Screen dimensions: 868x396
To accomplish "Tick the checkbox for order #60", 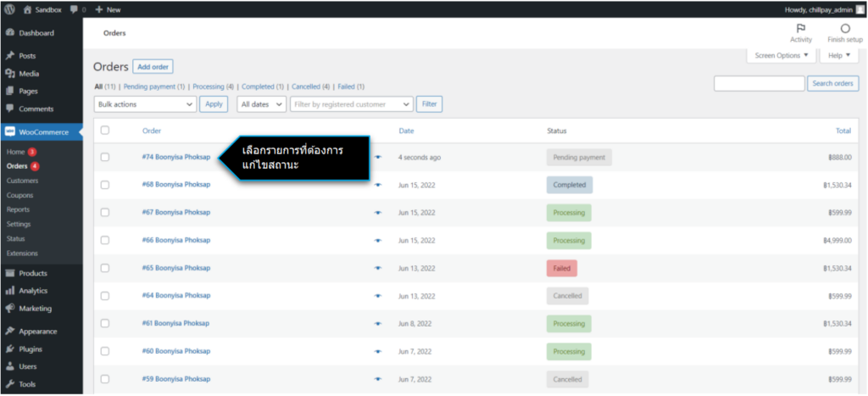I will coord(104,351).
